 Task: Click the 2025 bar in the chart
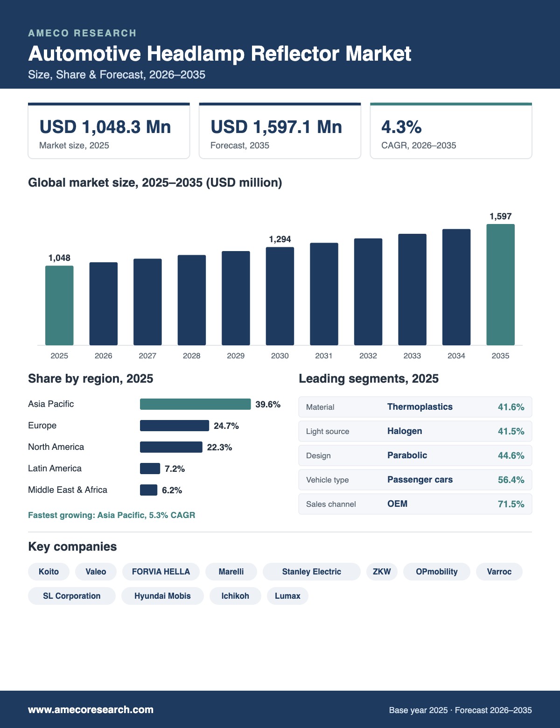tap(59, 306)
